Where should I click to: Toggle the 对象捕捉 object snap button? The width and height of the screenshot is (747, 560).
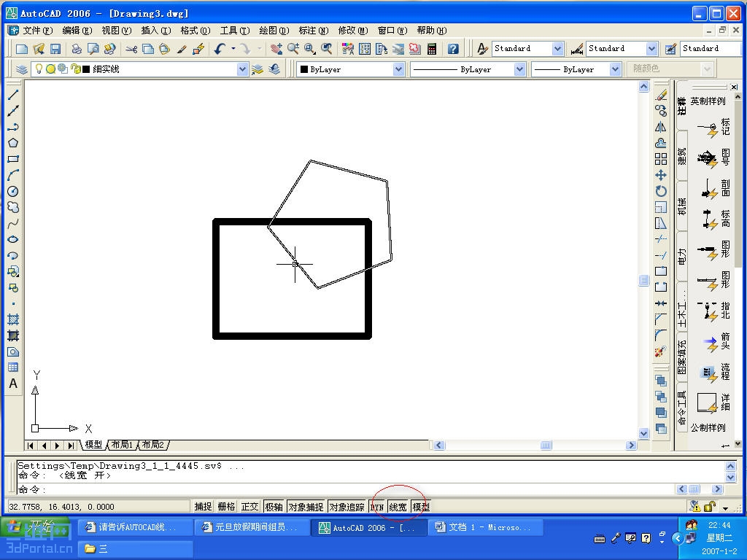click(x=306, y=507)
